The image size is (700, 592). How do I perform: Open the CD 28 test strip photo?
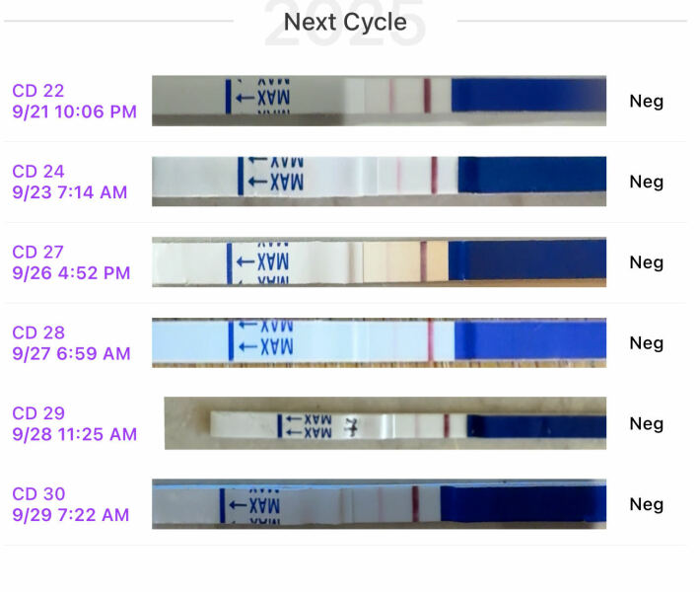pos(379,343)
